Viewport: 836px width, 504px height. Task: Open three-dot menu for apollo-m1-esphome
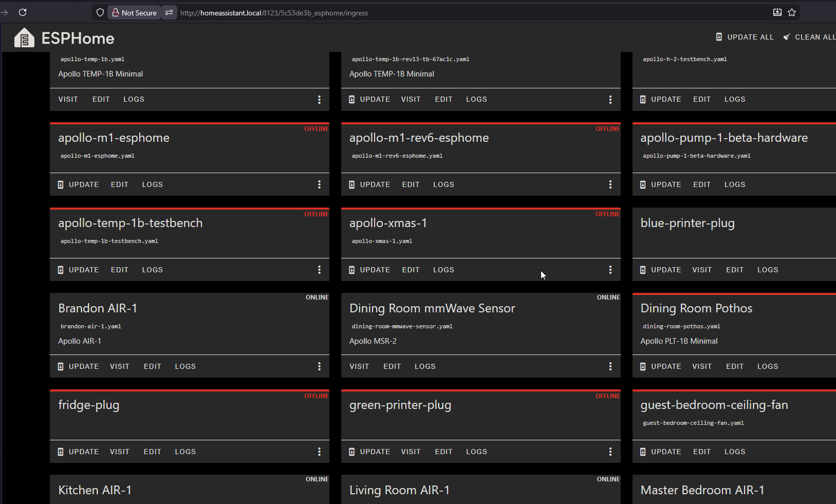tap(319, 184)
